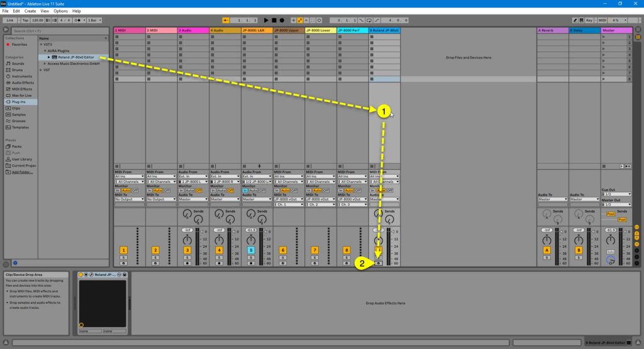Click Stop All Clips on Master

(x=604, y=166)
